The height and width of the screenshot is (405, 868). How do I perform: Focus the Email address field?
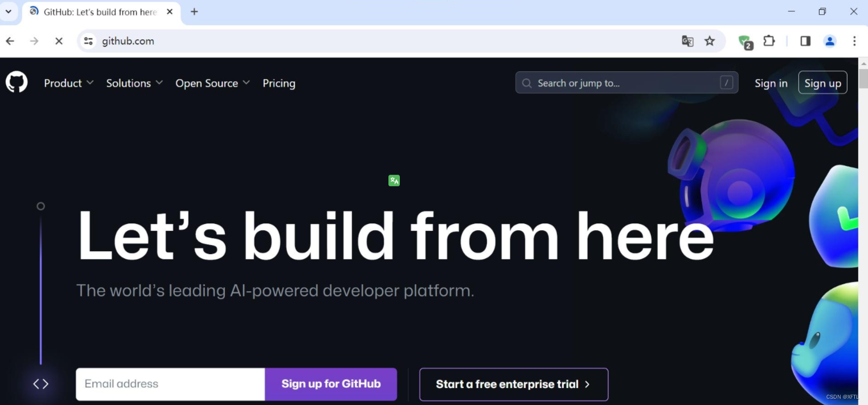point(170,384)
